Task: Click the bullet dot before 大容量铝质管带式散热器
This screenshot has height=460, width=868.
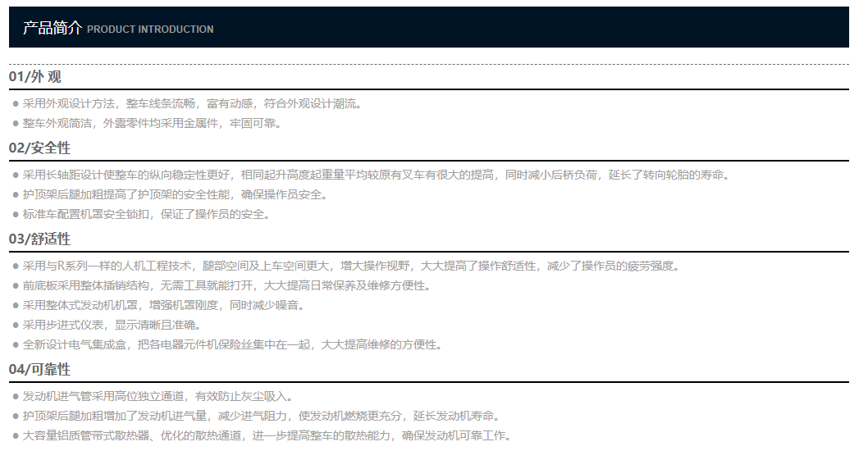Action: click(16, 436)
